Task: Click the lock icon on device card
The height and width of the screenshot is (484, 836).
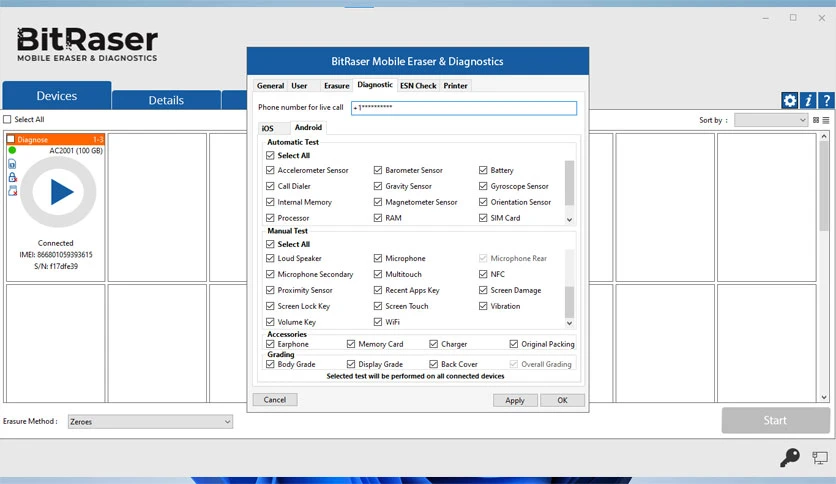Action: coord(12,177)
